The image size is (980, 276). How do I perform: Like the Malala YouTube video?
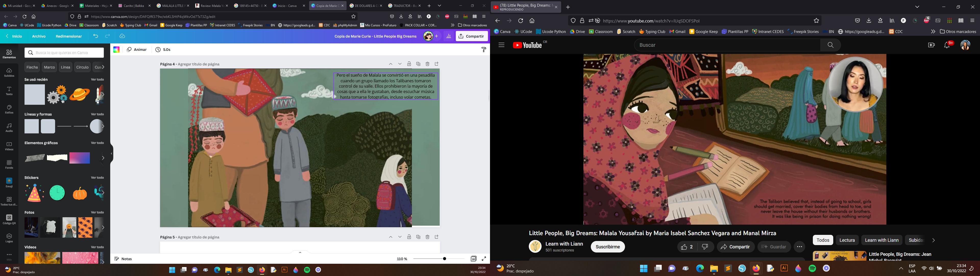(687, 247)
